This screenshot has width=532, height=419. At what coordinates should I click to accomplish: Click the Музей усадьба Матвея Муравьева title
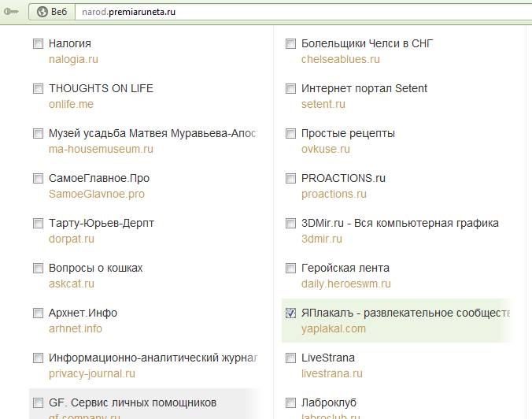click(153, 133)
